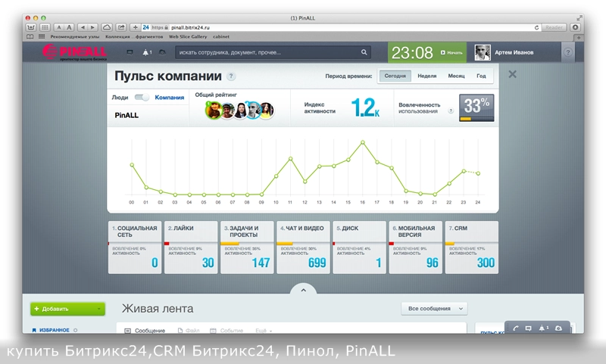This screenshot has height=364, width=606.
Task: Open help via header question mark icon
Action: (x=567, y=52)
